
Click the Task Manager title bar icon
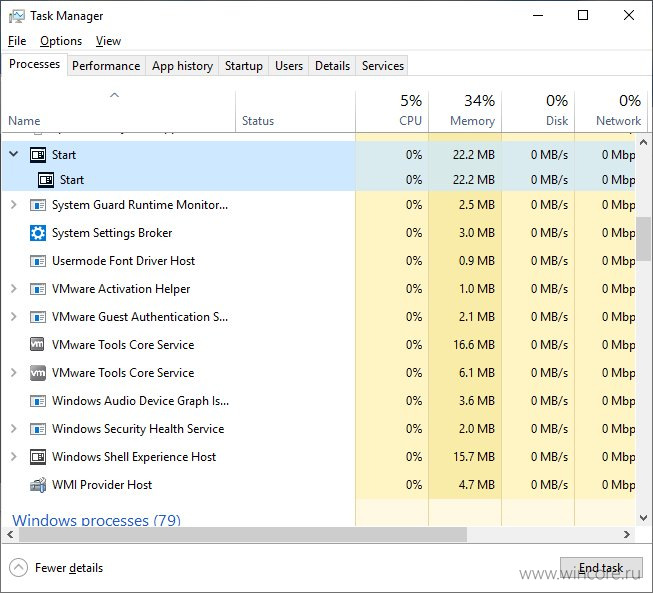pos(17,16)
